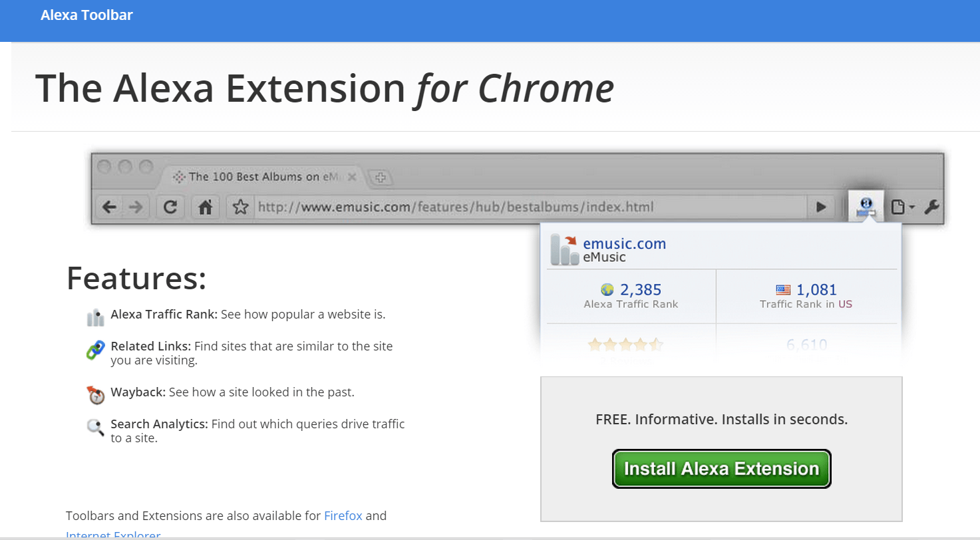Click the forward arrow in the browser mockup
This screenshot has width=980, height=540.
coord(136,207)
